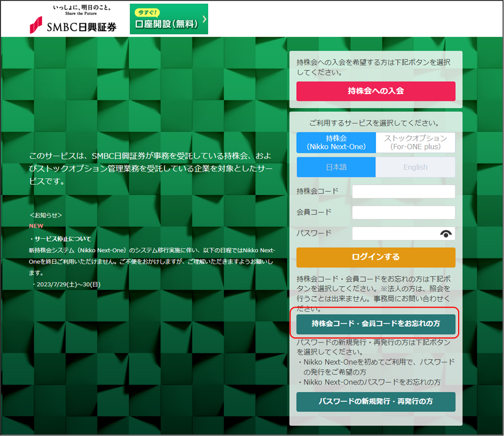Click 持株会コード・会員コードをお忘れの方 button
This screenshot has width=504, height=436.
point(376,324)
